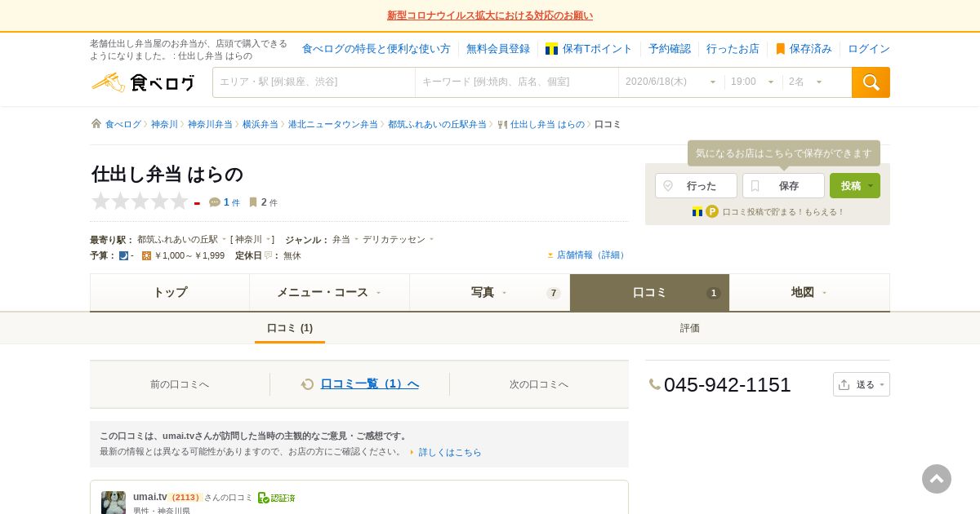Click the umai.tv reviewer name
Screen dimensions: 980x514
point(150,497)
